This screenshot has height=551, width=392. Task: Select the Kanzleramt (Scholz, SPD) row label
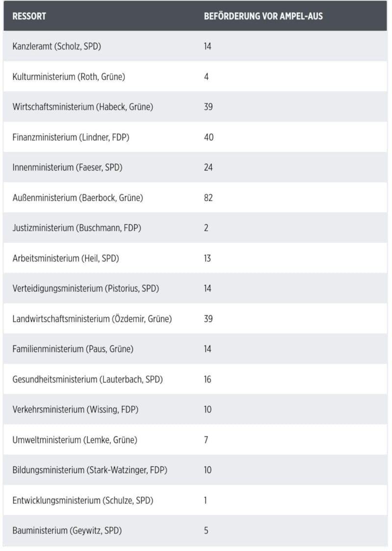[57, 47]
